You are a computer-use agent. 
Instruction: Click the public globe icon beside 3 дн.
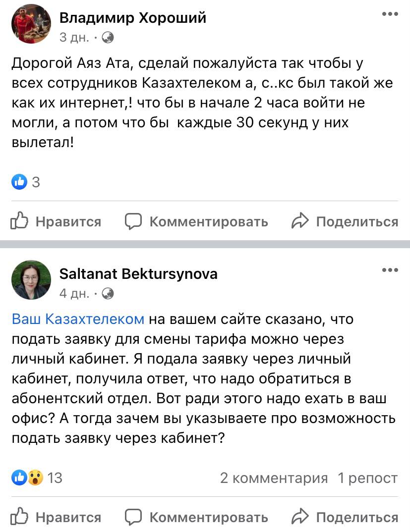tap(108, 37)
